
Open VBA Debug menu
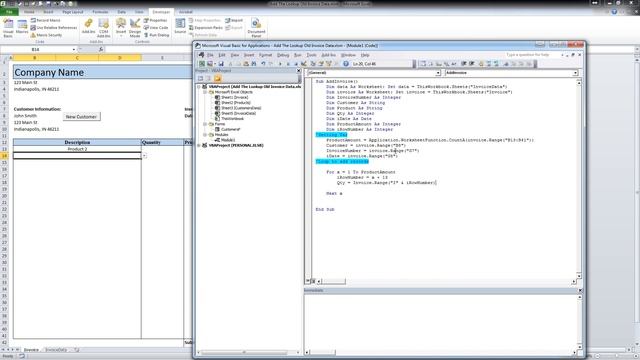pyautogui.click(x=283, y=55)
